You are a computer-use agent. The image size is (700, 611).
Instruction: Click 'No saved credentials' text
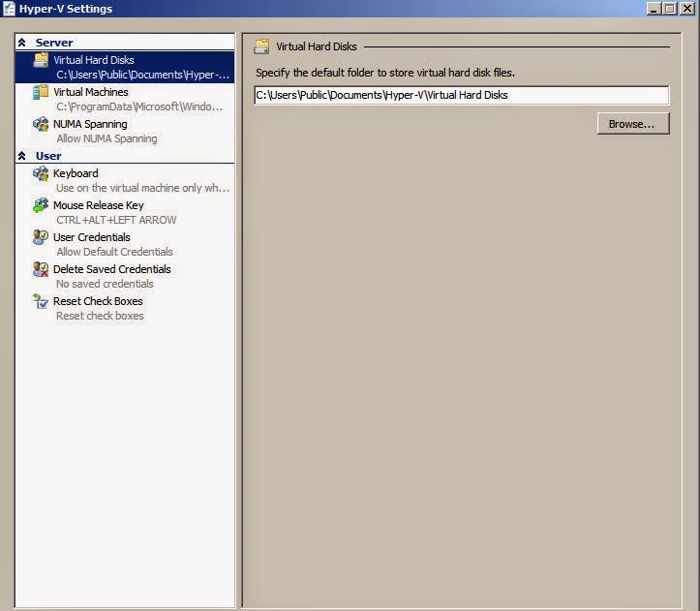click(x=105, y=284)
